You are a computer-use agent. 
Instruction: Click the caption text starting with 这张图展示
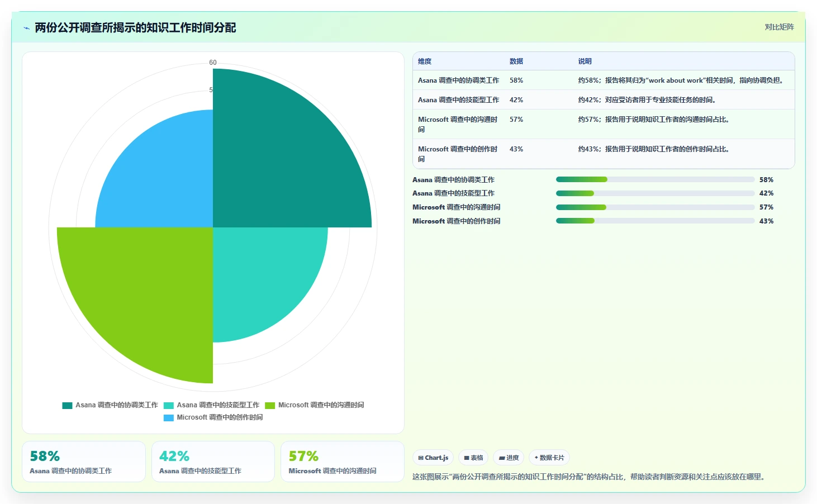click(590, 477)
